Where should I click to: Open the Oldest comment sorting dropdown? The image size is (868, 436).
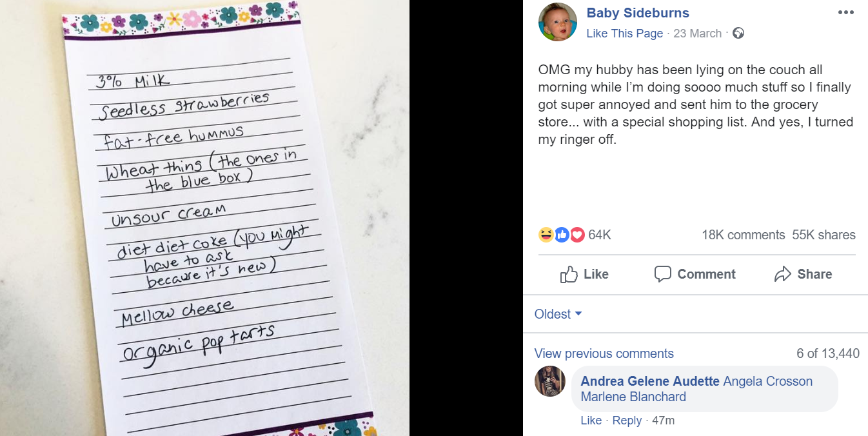pyautogui.click(x=558, y=314)
